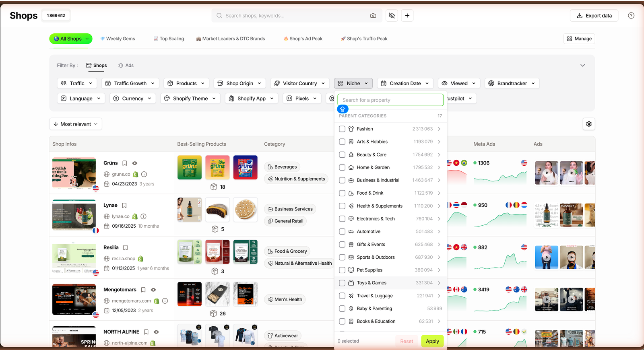
Task: Open the Traffic filter dropdown
Action: [x=77, y=83]
